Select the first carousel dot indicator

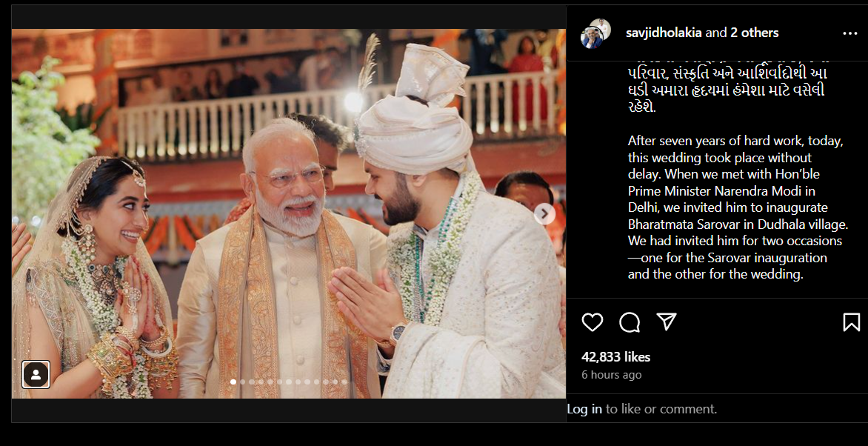233,382
